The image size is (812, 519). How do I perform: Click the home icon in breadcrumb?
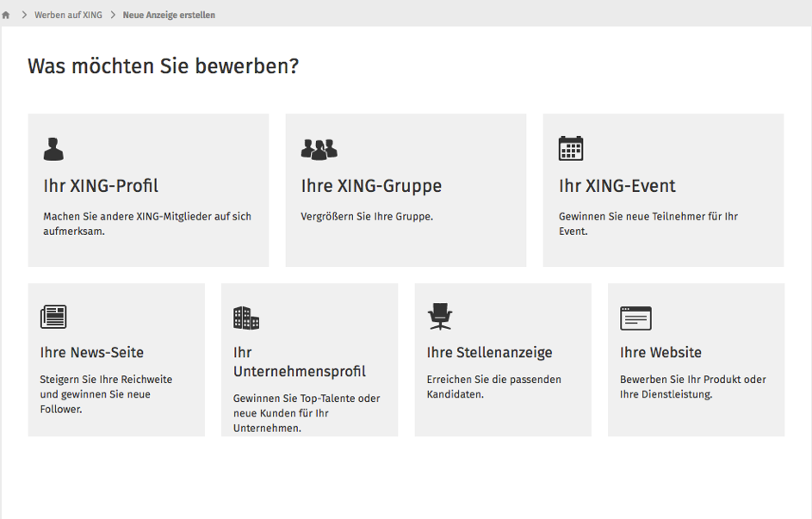[x=6, y=15]
